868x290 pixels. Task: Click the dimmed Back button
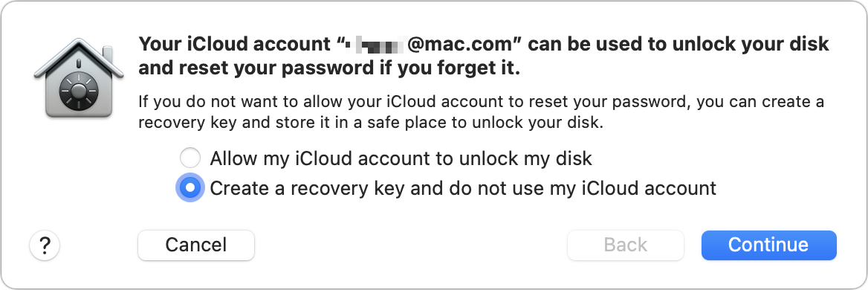click(626, 245)
